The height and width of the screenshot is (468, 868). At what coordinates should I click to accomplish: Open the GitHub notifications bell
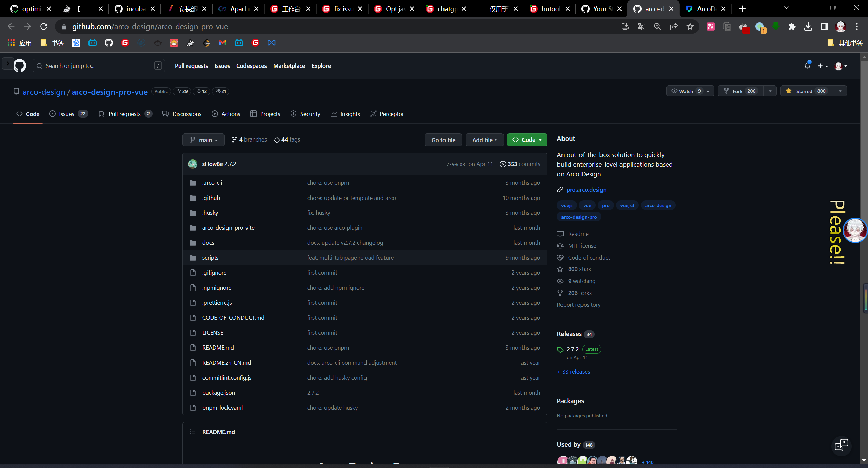[x=807, y=66]
